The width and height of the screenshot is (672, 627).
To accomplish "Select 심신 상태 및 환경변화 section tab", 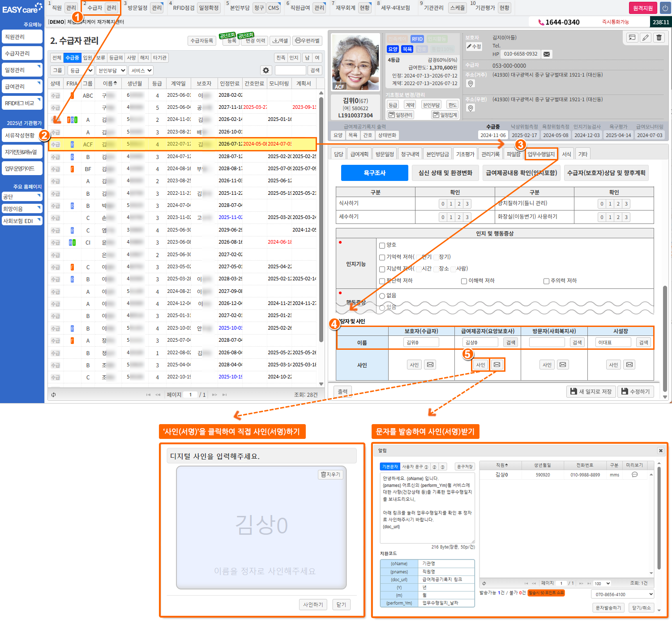I will (x=445, y=173).
